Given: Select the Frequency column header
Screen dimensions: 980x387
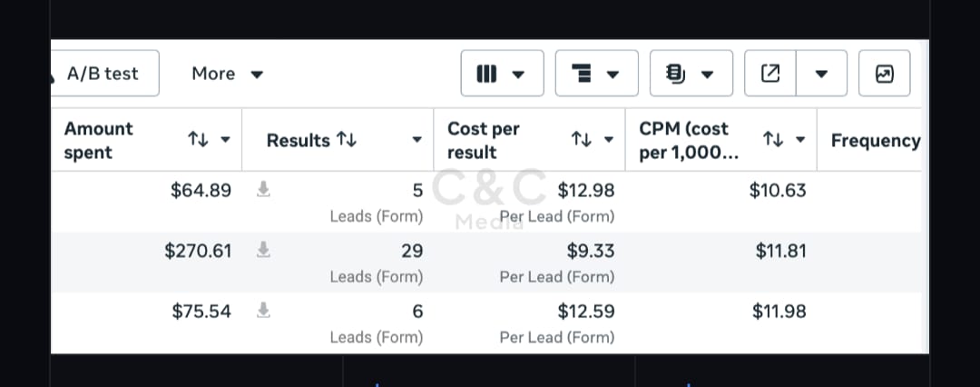Looking at the screenshot, I should (875, 141).
